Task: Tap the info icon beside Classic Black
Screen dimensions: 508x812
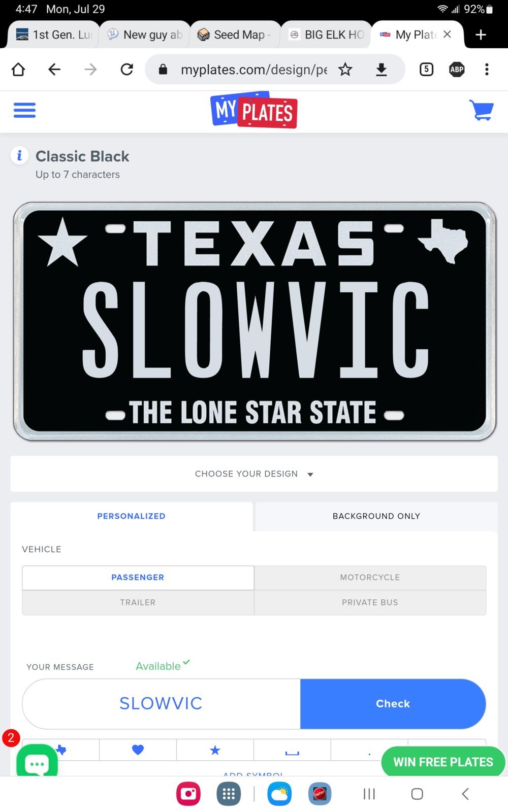Action: [19, 155]
